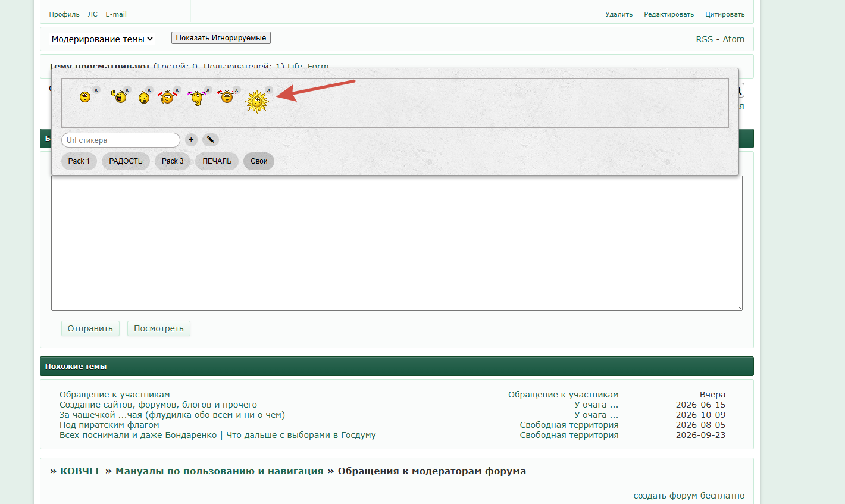The width and height of the screenshot is (845, 504).
Task: Open the Профиль link
Action: 64,14
